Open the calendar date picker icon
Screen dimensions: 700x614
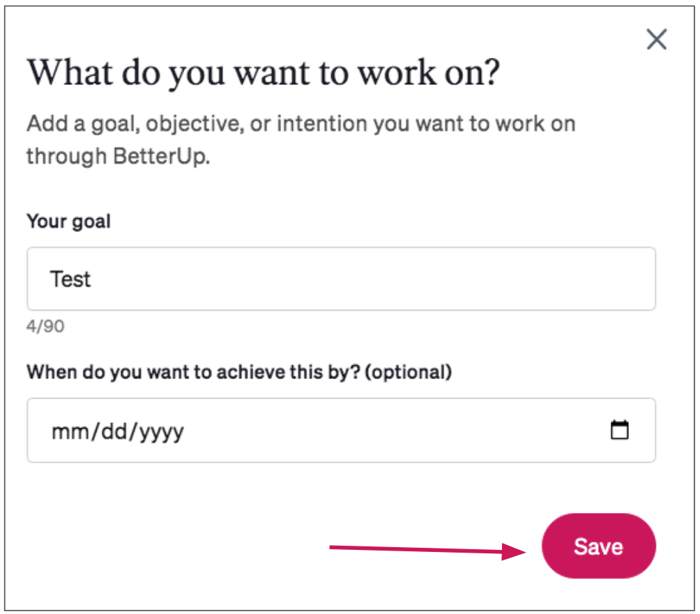(x=619, y=430)
